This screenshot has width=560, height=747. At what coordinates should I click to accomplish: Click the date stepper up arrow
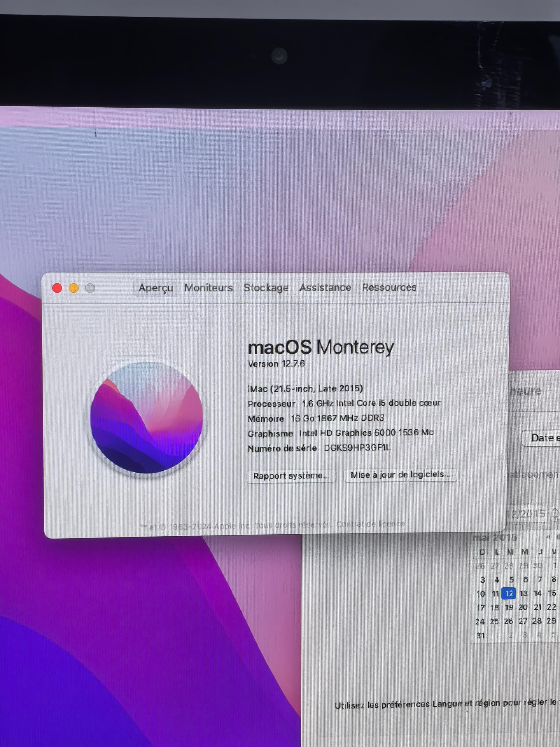tap(556, 509)
